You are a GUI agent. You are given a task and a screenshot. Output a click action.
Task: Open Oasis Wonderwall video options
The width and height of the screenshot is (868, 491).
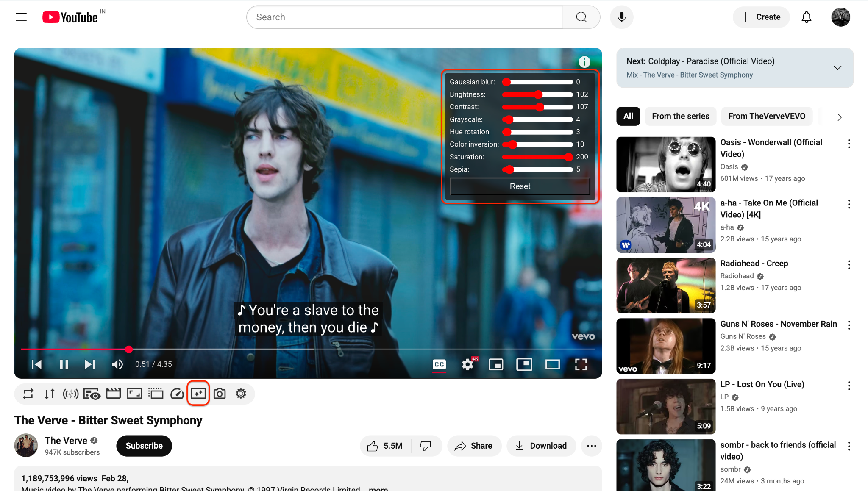849,144
